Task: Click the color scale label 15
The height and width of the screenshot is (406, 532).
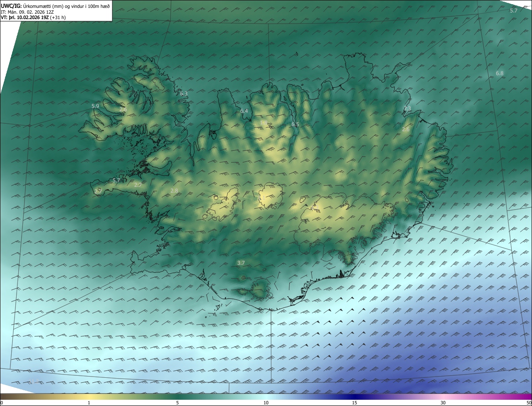Action: click(355, 403)
